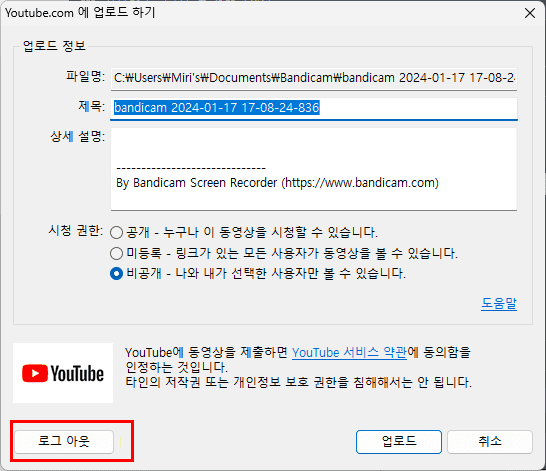This screenshot has height=471, width=546.
Task: Select the 비공개 private radio button
Action: click(x=116, y=273)
